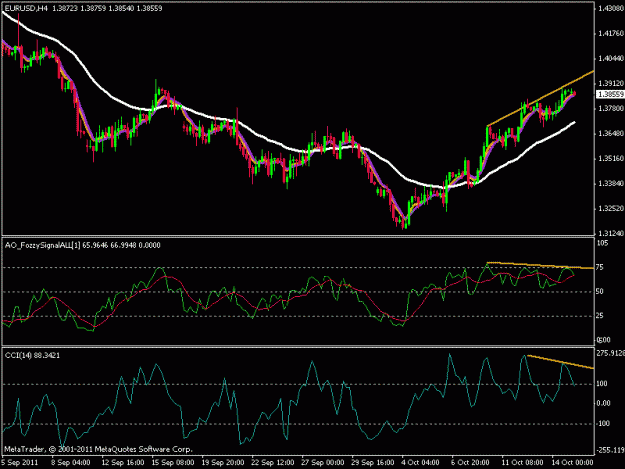This screenshot has height=469, width=625.
Task: Click the 15 Sep 08:00 time label
Action: pos(173,462)
